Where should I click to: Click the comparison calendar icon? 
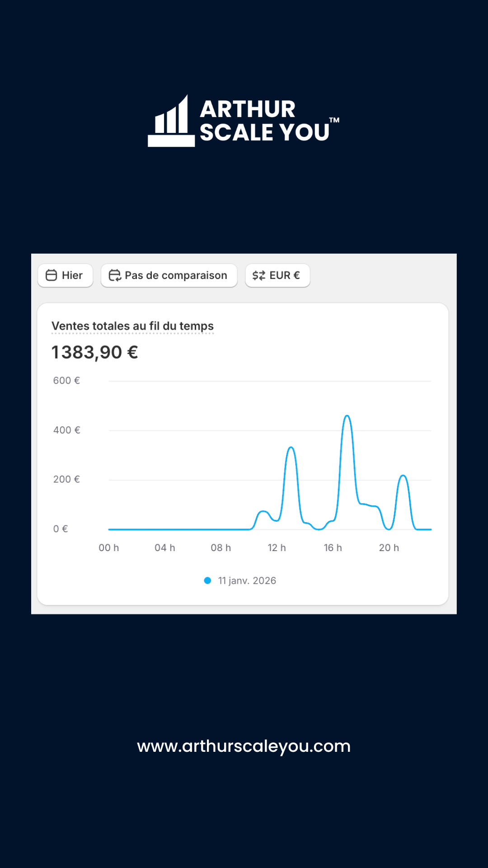tap(115, 275)
